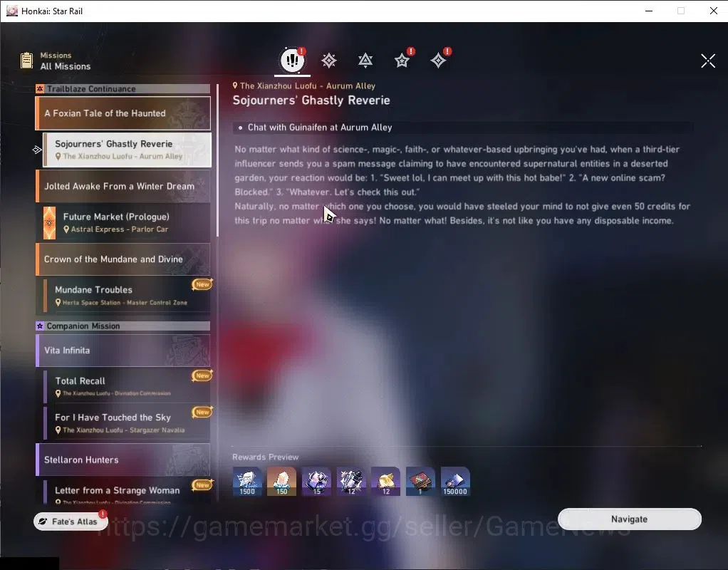This screenshot has width=728, height=570.
Task: Click the 150000 credits reward icon
Action: (x=455, y=482)
